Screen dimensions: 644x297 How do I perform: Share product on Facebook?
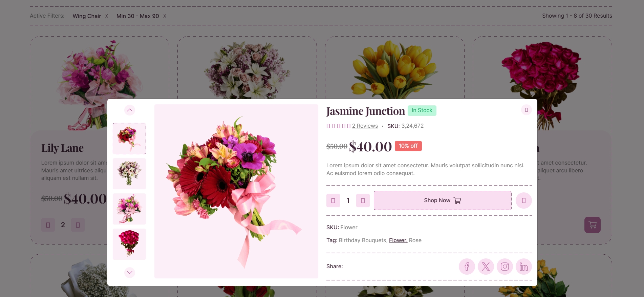pyautogui.click(x=467, y=267)
